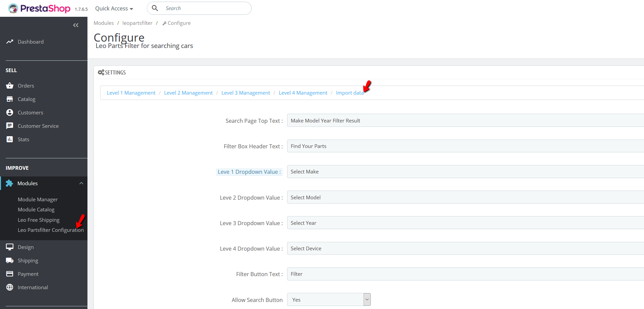
Task: Open Module Catalog submenu
Action: coord(36,209)
